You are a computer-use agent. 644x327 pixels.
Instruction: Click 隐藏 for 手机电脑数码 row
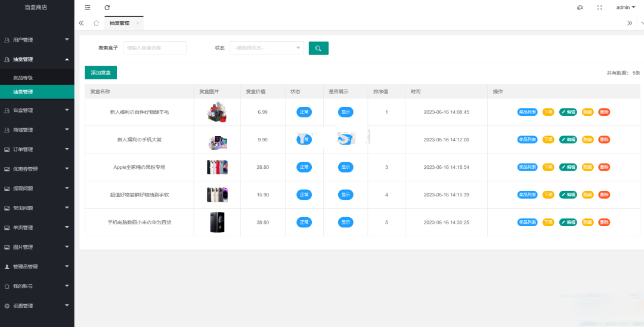click(x=587, y=223)
